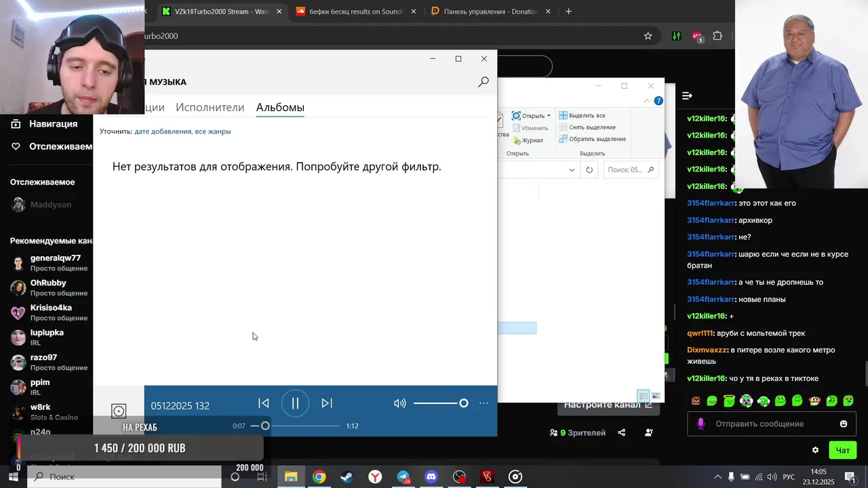This screenshot has width=868, height=488.
Task: Skip to the next track in Groove
Action: pyautogui.click(x=326, y=403)
